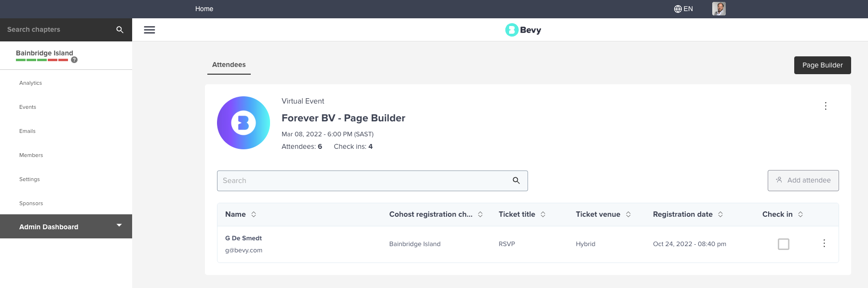This screenshot has width=868, height=288.
Task: Click the Attendees: 6 count
Action: coord(302,146)
